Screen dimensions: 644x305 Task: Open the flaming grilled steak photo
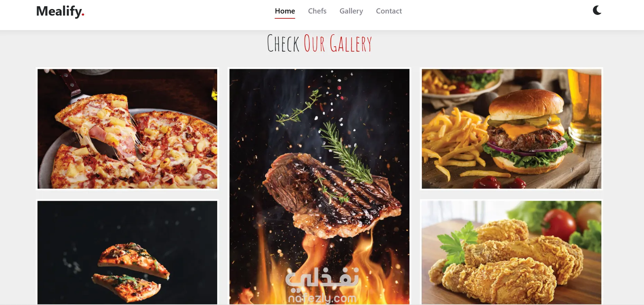(x=319, y=187)
